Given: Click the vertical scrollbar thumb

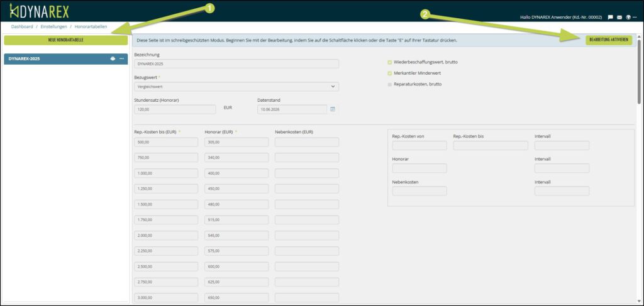Looking at the screenshot, I should pos(639,72).
